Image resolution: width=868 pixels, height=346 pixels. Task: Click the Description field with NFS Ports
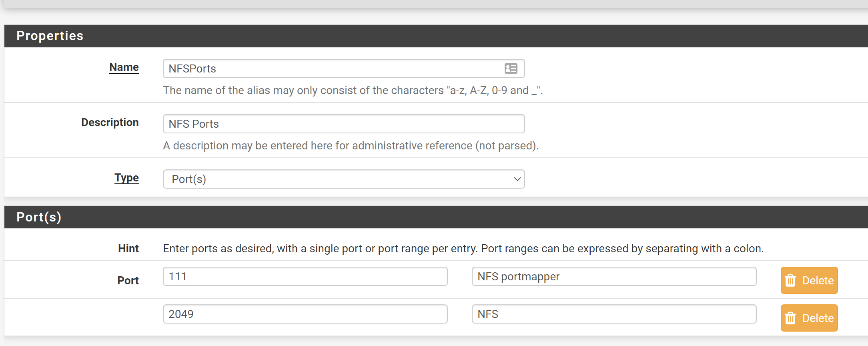pos(343,124)
